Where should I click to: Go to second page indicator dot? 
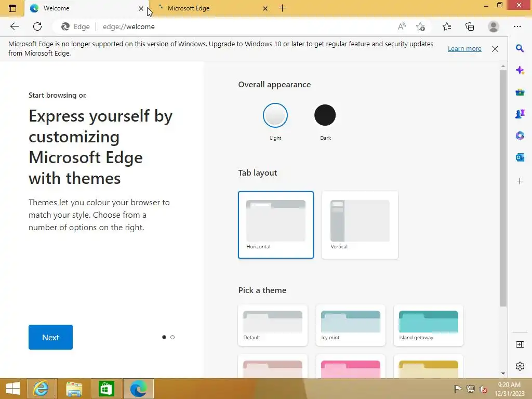point(172,337)
